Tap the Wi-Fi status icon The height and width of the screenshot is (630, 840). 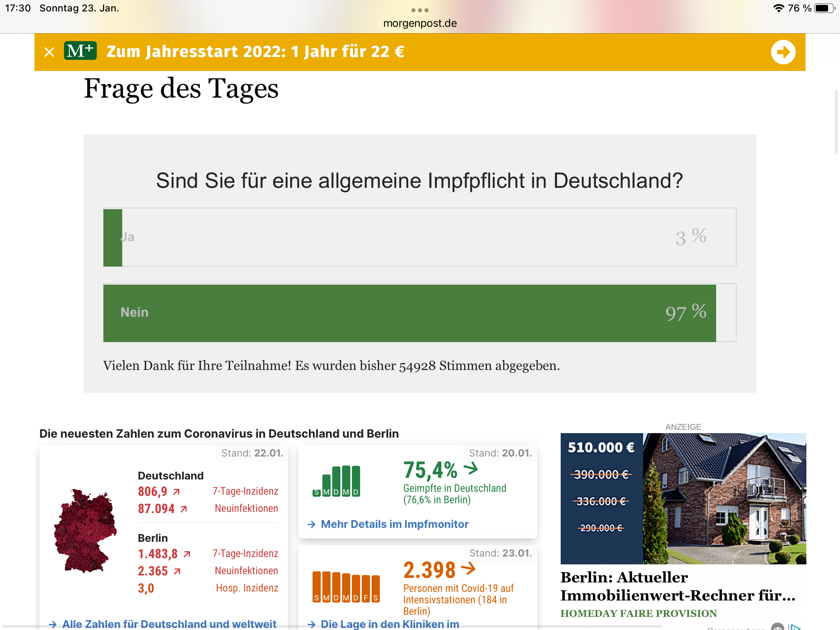point(778,8)
